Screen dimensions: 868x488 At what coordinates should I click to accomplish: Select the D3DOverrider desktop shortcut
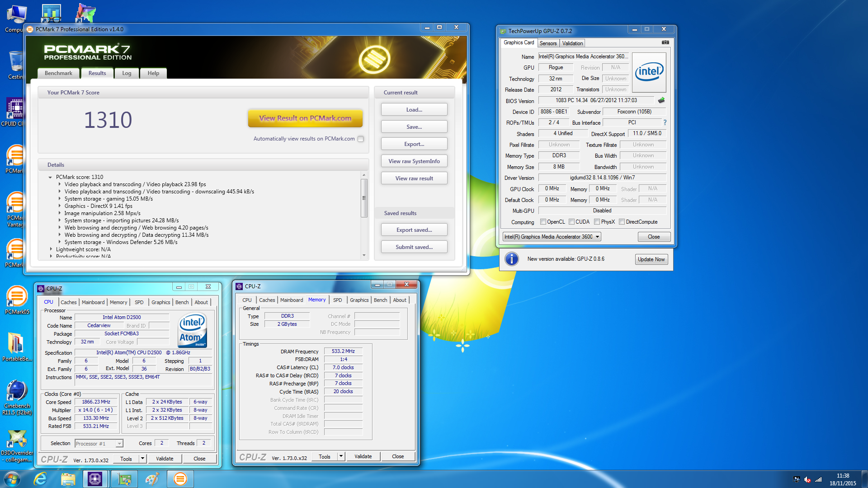17,446
